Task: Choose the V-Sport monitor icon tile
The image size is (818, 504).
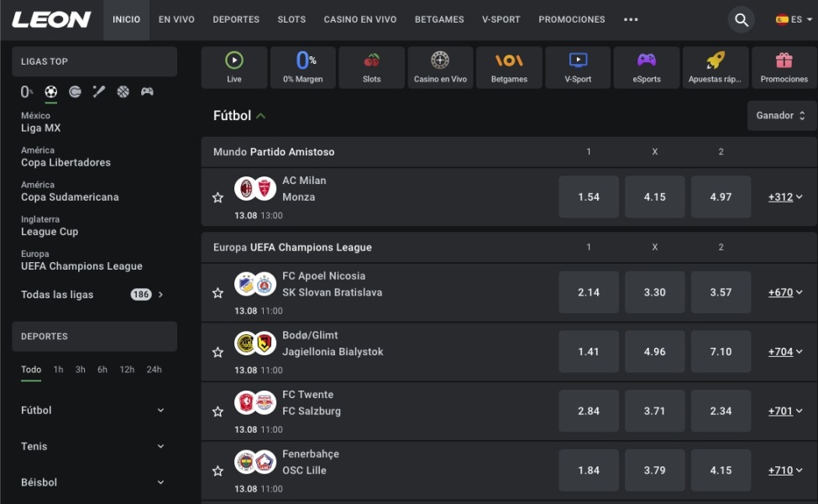Action: click(578, 67)
